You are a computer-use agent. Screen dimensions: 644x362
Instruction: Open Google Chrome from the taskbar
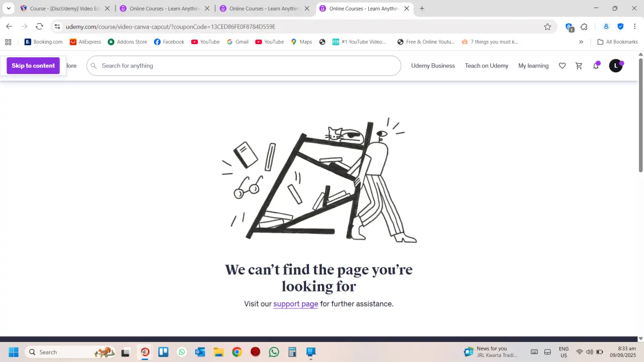pos(237,352)
